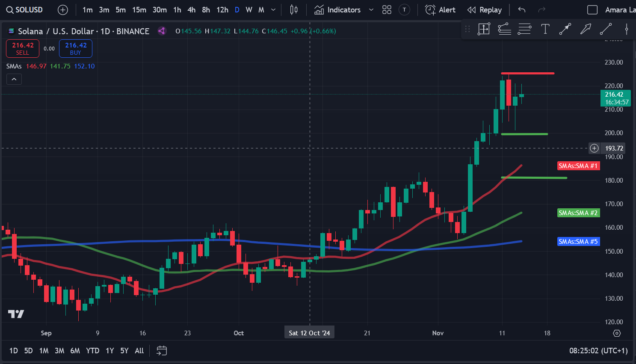
Task: Click the purple Solana network icon
Action: coord(162,31)
